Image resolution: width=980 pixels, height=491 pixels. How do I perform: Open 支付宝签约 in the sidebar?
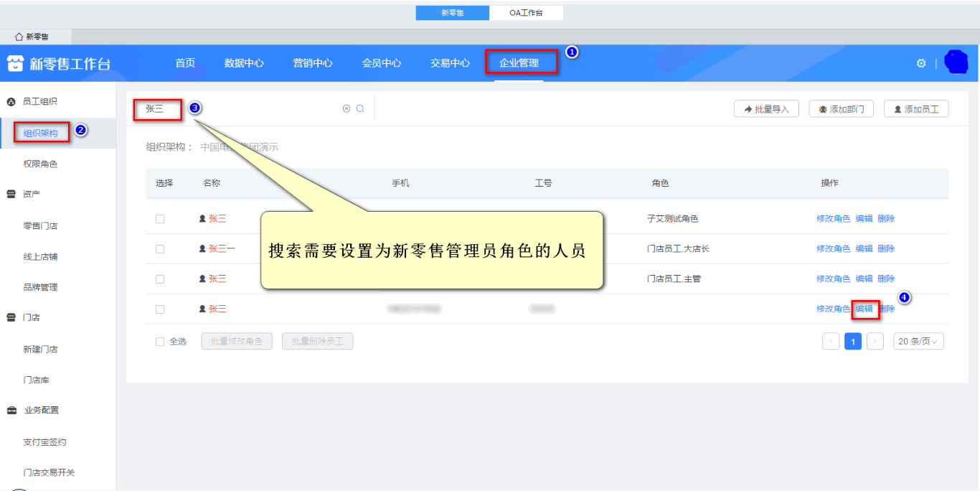click(x=44, y=442)
